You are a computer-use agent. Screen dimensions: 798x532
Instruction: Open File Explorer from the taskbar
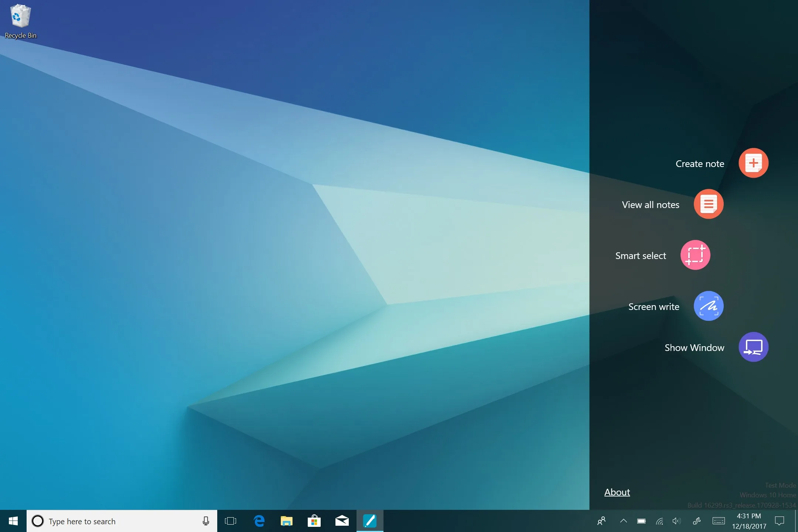tap(286, 521)
